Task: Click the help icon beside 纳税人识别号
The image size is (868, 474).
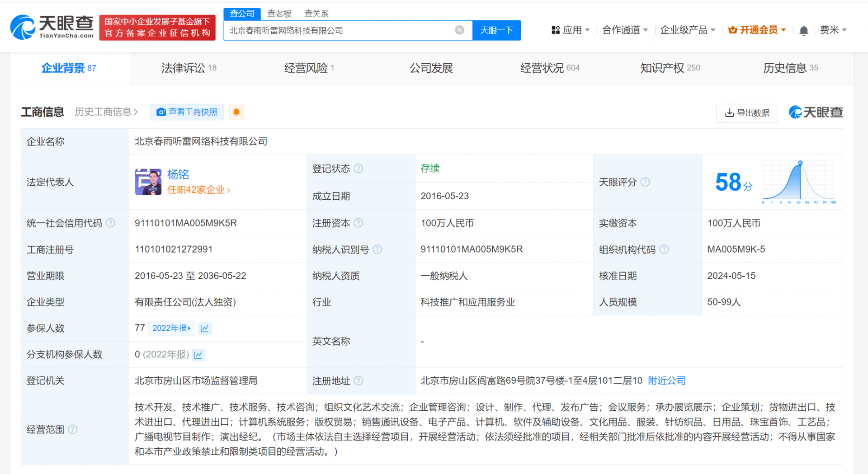Action: 377,249
